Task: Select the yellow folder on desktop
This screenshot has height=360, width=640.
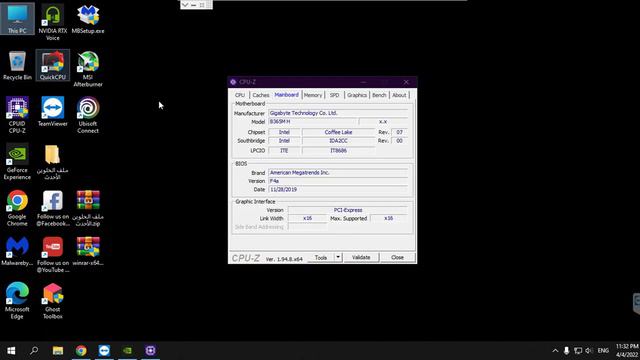Action: pyautogui.click(x=53, y=162)
